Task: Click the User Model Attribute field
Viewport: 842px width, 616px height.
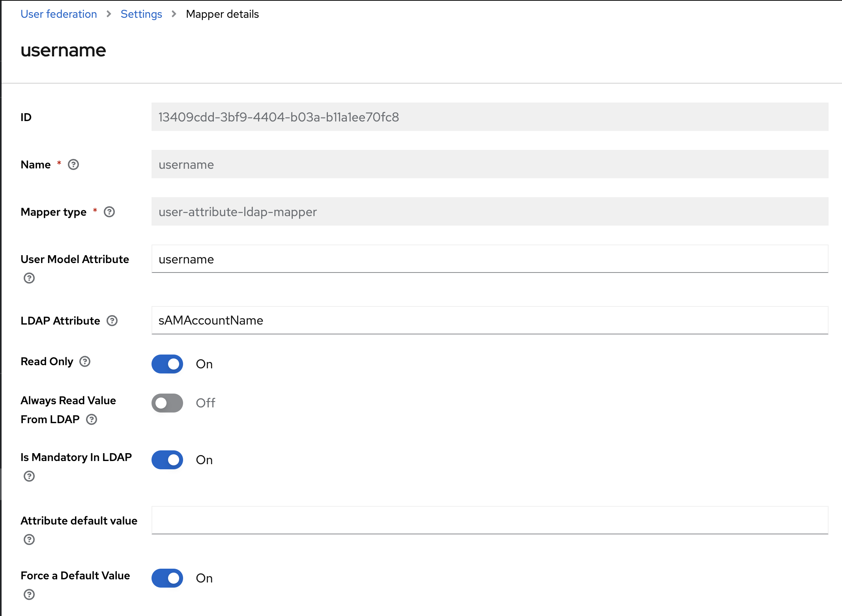Action: point(489,259)
